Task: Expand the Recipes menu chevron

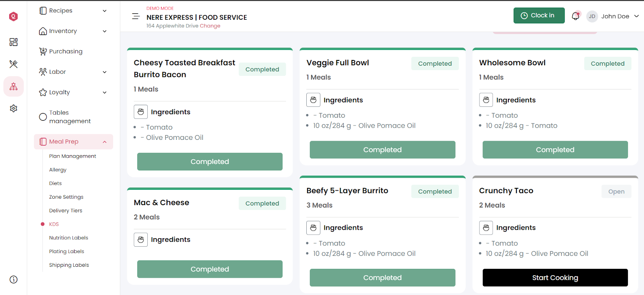Action: click(105, 11)
